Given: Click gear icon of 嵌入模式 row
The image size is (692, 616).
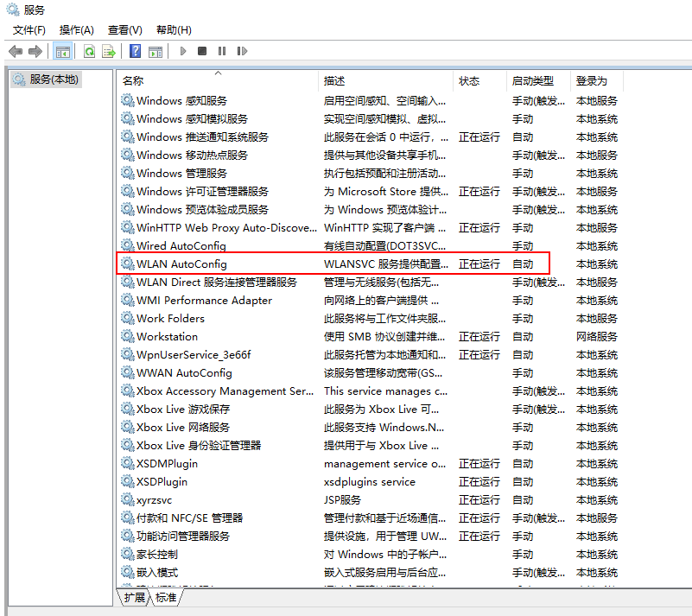Looking at the screenshot, I should coord(128,572).
